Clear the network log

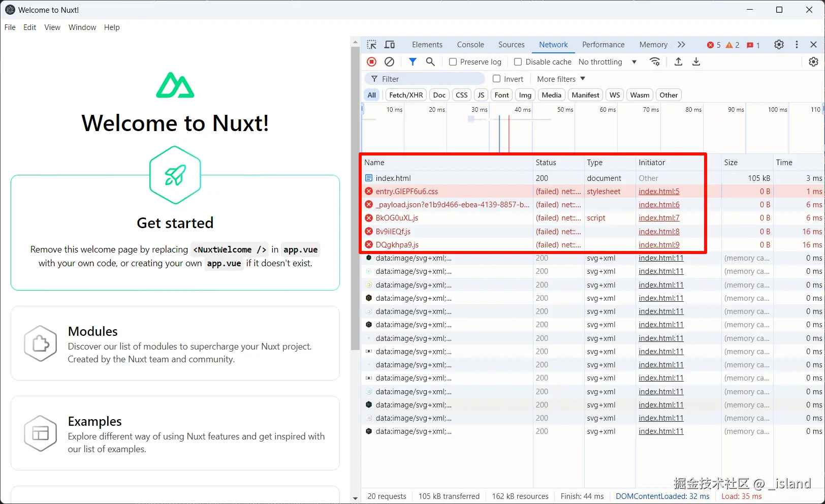(389, 61)
